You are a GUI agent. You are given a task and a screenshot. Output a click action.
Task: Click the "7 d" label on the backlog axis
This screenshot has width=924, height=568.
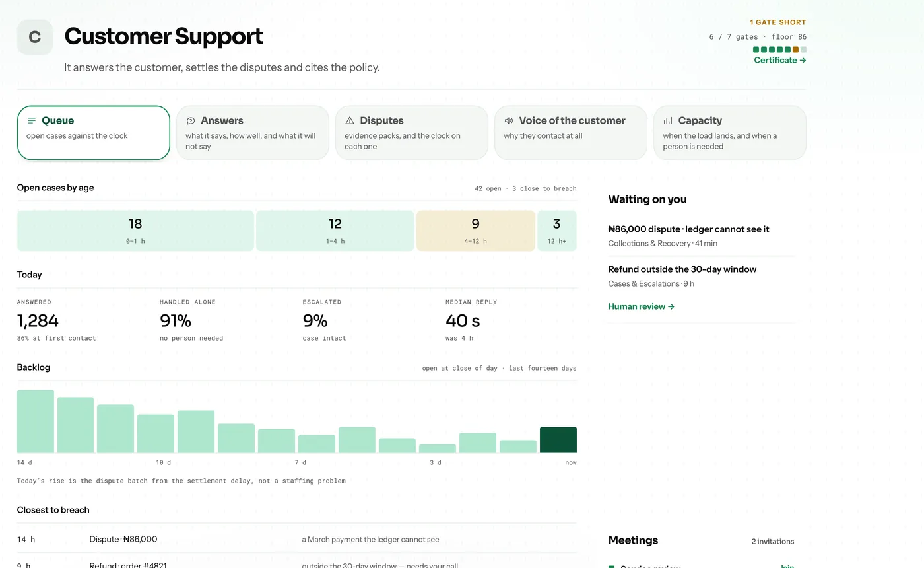coord(300,462)
